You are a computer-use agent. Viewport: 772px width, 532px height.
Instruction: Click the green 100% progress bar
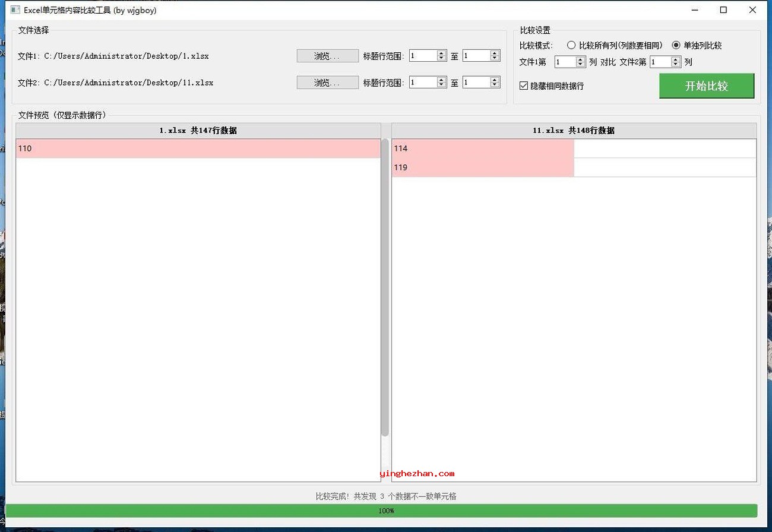[x=381, y=511]
